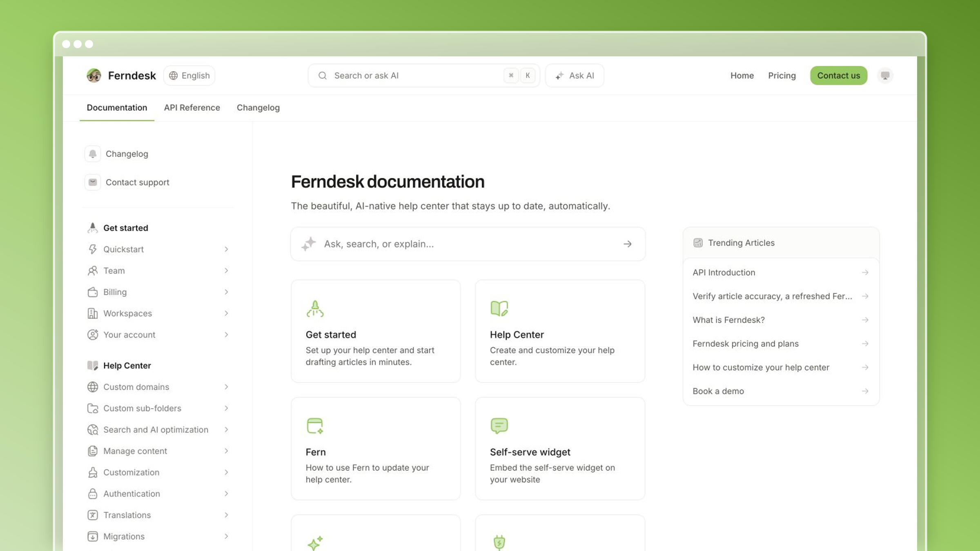This screenshot has height=551, width=980.
Task: Click the Ask, search, or explain input
Action: click(468, 244)
